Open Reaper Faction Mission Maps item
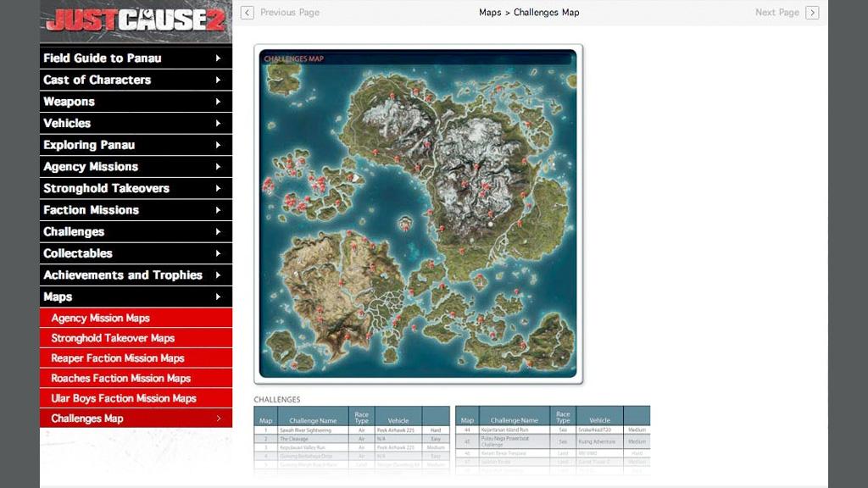Screen dimensions: 868x488 [x=136, y=358]
